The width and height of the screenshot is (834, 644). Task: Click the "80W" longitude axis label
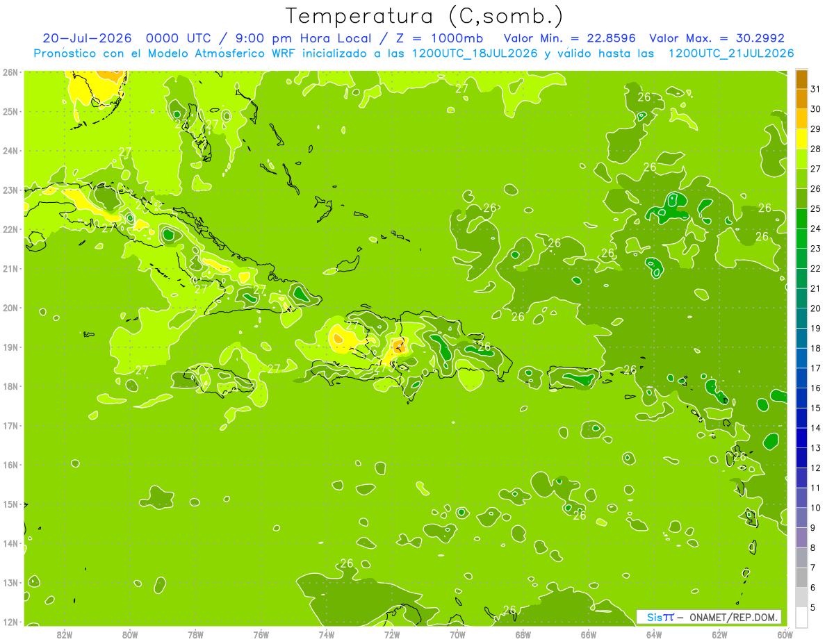click(130, 634)
